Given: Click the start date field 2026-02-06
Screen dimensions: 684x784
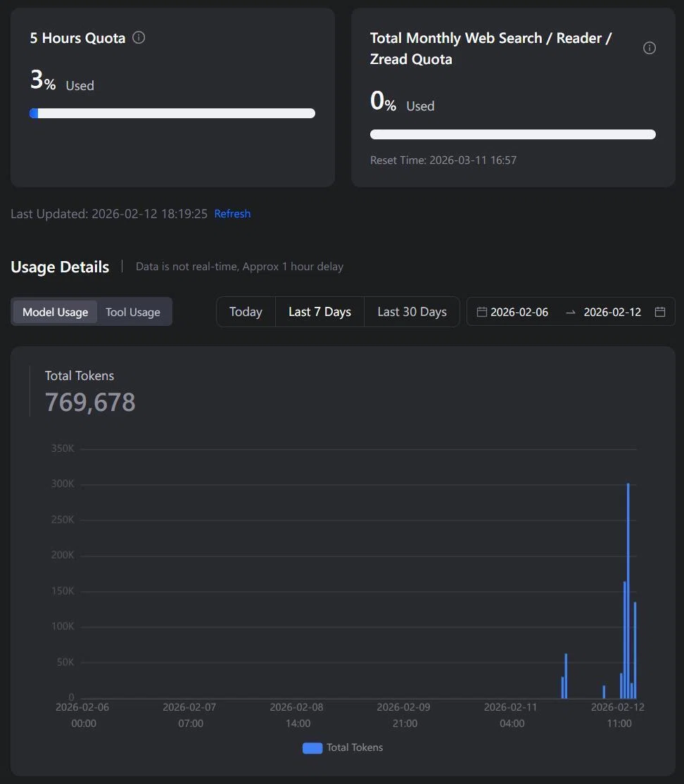Looking at the screenshot, I should (519, 312).
